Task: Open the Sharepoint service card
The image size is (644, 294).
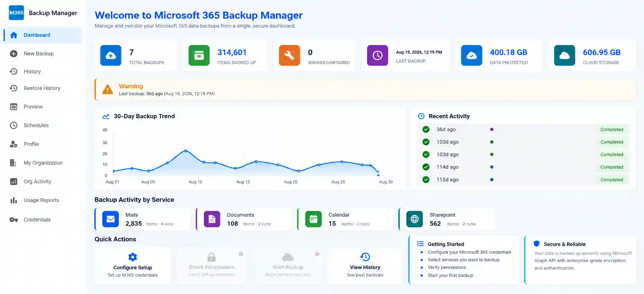Action: pos(447,219)
